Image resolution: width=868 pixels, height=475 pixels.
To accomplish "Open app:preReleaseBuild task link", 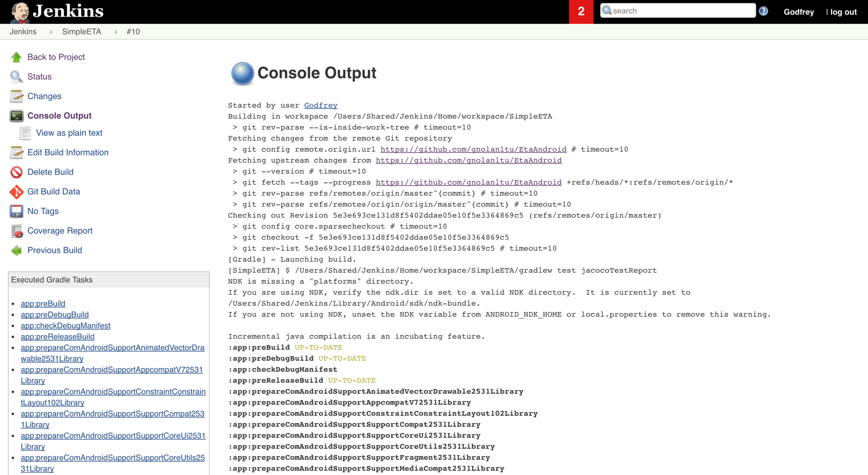I will pyautogui.click(x=57, y=336).
